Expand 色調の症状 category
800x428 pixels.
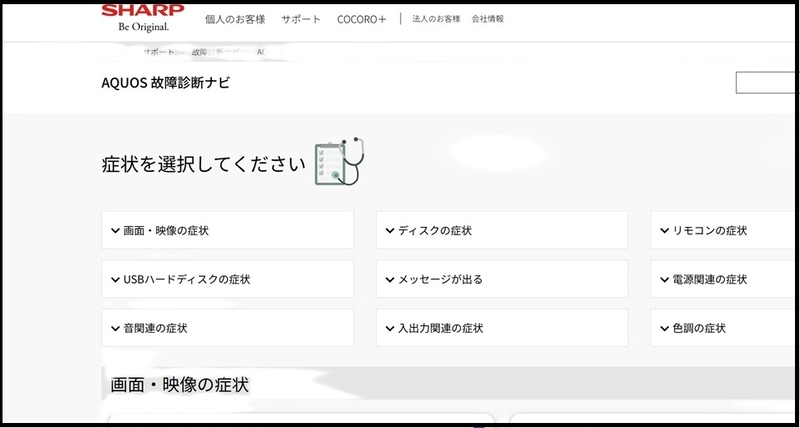(x=722, y=328)
